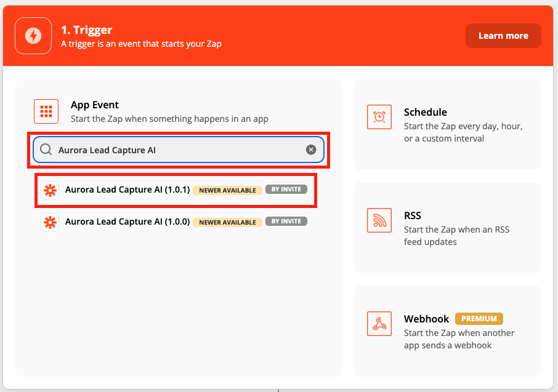Click the Aurora Lead Capture AI (1.0.1) app icon
Viewport: 558px width, 392px height.
coord(49,190)
